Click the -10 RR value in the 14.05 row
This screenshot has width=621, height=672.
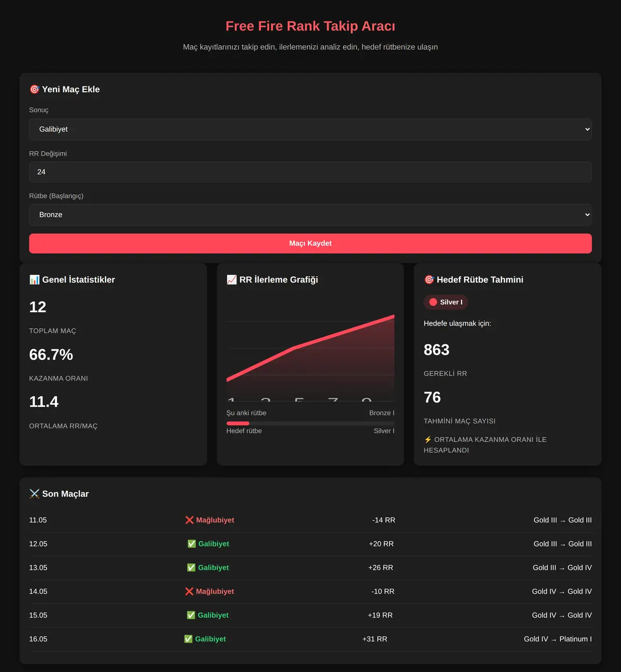click(x=383, y=591)
